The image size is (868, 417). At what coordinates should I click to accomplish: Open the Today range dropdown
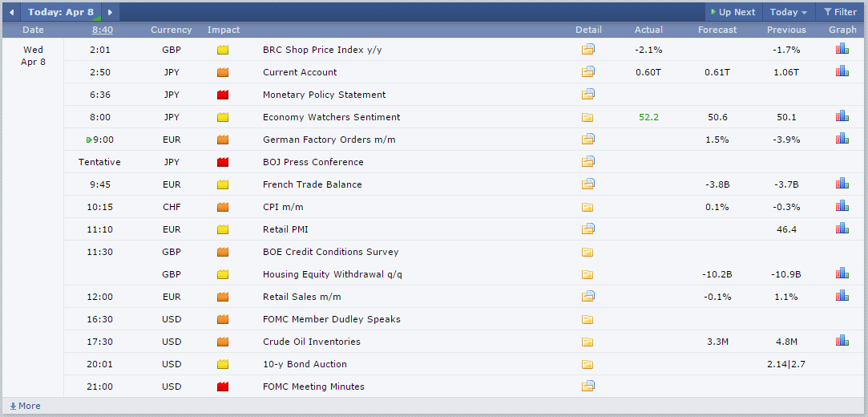click(789, 12)
